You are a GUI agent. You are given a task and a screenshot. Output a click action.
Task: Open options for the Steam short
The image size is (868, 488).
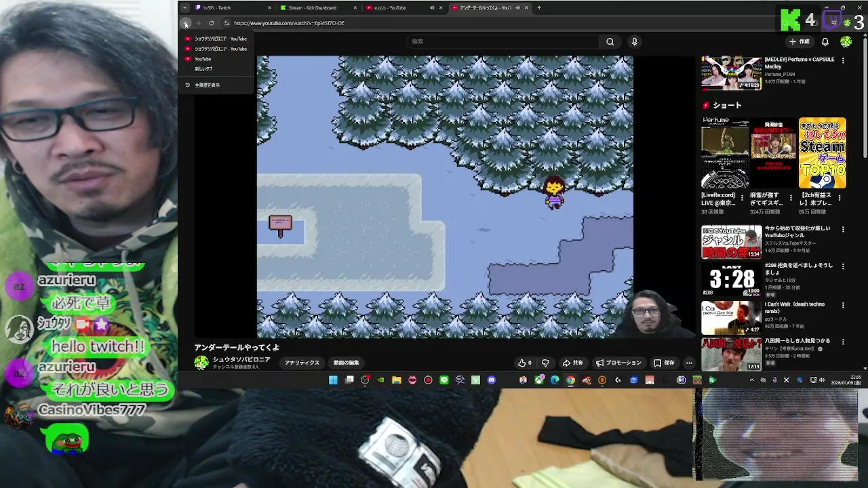click(x=840, y=198)
